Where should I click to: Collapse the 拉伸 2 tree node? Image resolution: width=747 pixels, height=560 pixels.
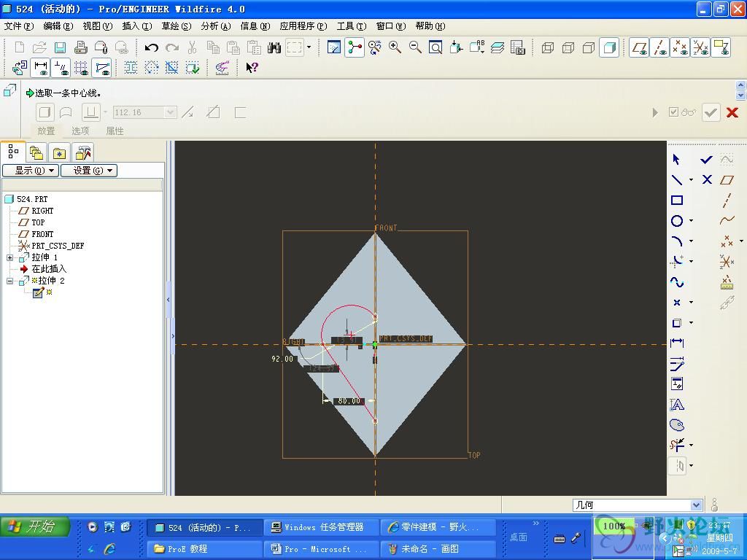[9, 281]
